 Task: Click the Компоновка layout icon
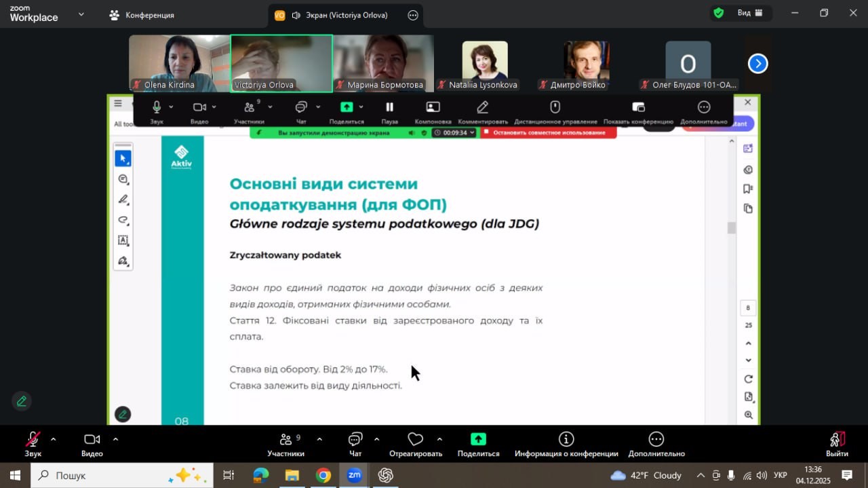pos(433,107)
